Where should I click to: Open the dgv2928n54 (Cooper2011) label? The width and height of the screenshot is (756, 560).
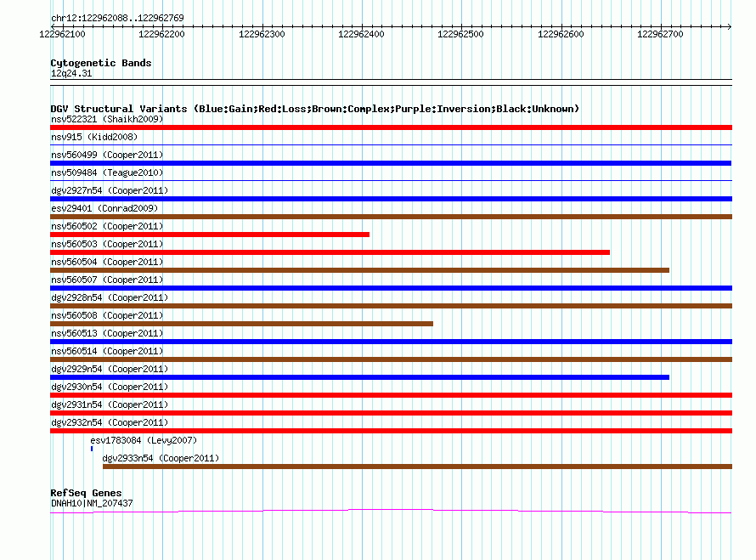click(x=110, y=297)
